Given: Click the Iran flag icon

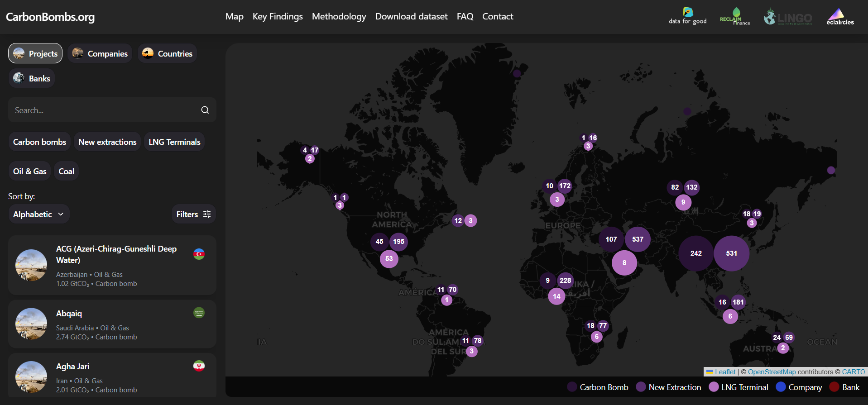Looking at the screenshot, I should click(x=199, y=366).
